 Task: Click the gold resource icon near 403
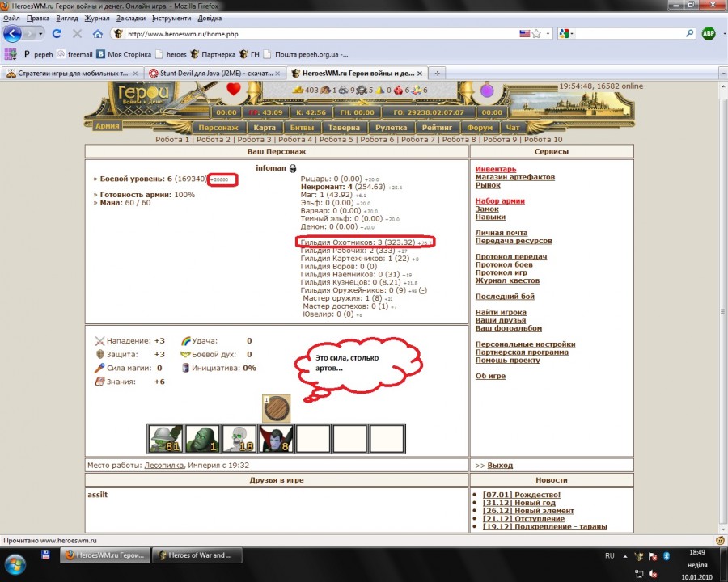pos(298,90)
